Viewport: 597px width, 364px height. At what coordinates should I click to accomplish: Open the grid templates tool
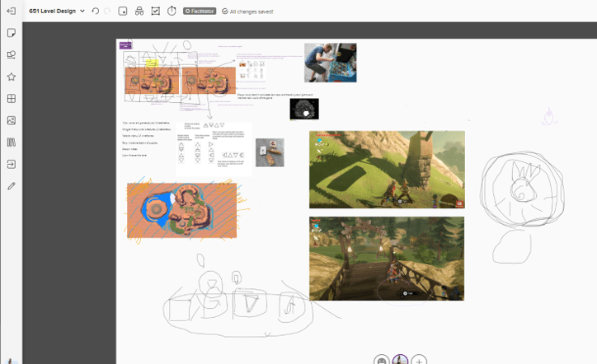pyautogui.click(x=12, y=99)
